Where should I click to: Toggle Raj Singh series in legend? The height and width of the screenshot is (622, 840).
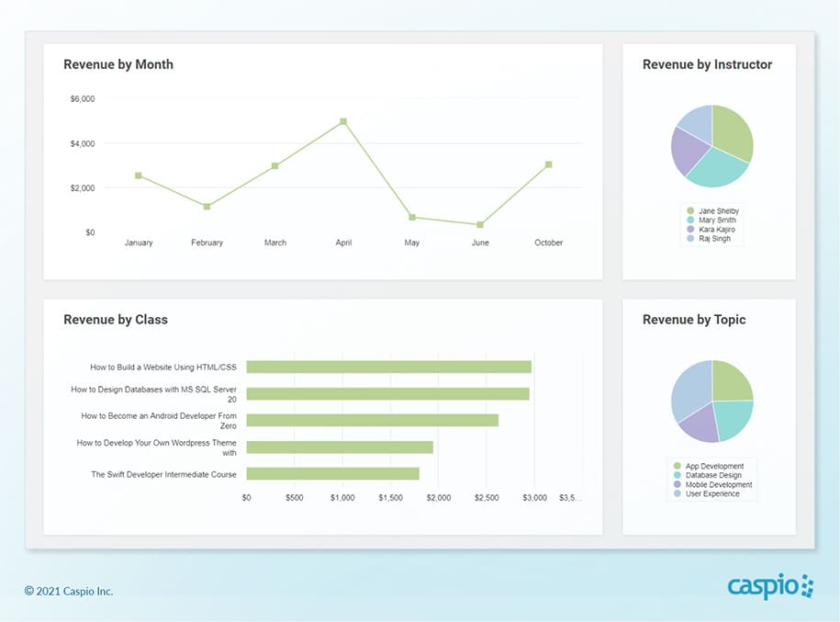tap(714, 239)
